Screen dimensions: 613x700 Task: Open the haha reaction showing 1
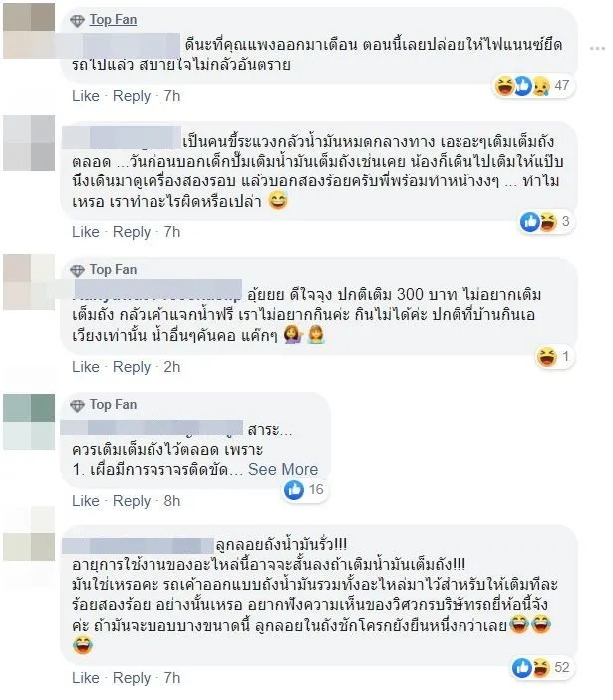click(554, 356)
